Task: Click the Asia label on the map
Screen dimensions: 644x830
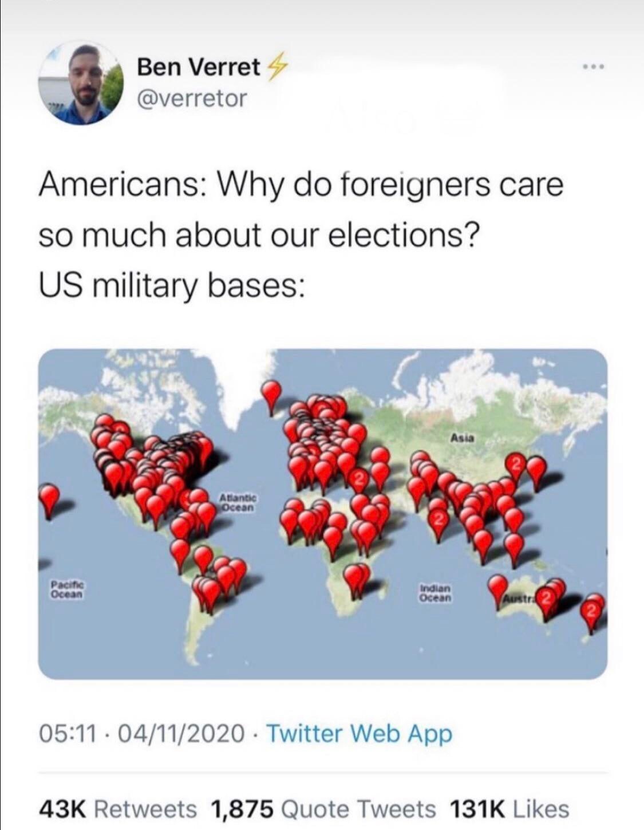Action: pos(462,438)
